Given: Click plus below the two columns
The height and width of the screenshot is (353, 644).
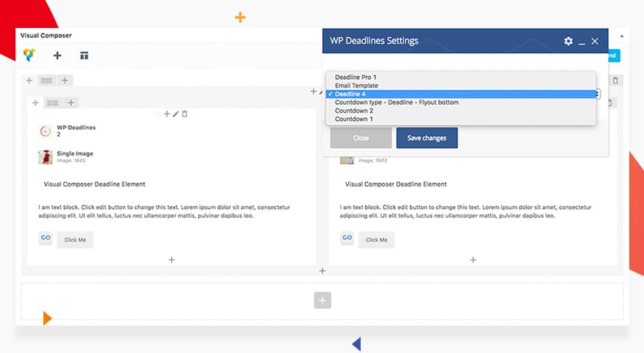Looking at the screenshot, I should [x=322, y=270].
